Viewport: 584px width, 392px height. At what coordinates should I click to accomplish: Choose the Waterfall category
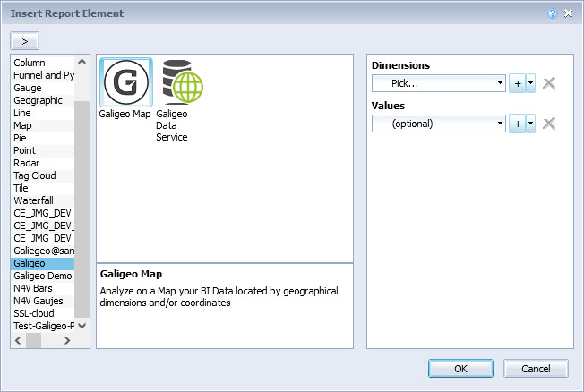click(x=43, y=200)
